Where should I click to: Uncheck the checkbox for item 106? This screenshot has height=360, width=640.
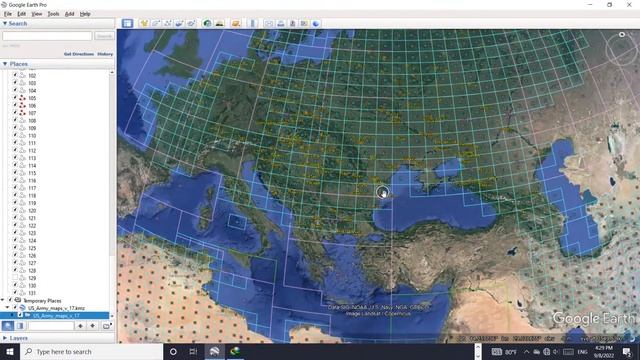pyautogui.click(x=15, y=105)
